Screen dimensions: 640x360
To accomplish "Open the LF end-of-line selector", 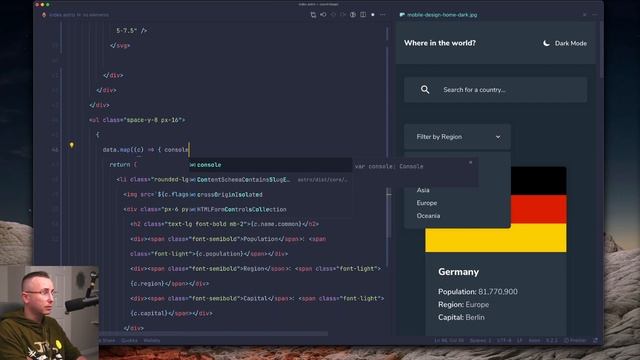I will pos(520,340).
